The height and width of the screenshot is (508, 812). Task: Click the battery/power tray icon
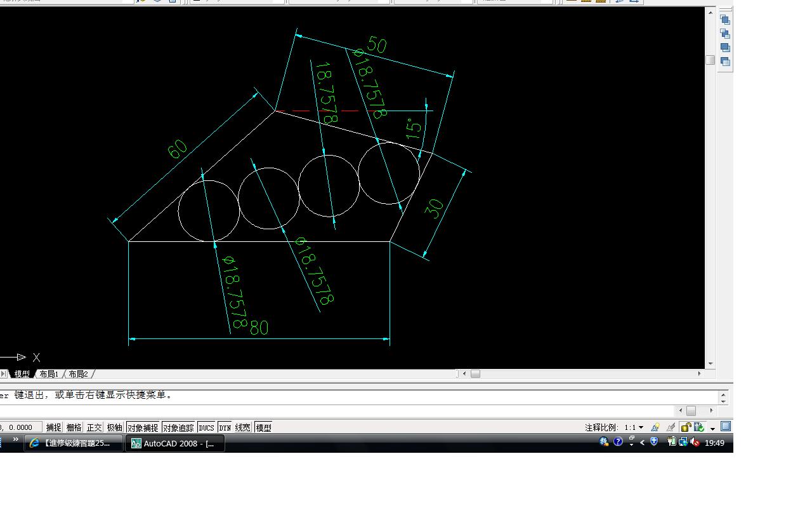coord(672,442)
